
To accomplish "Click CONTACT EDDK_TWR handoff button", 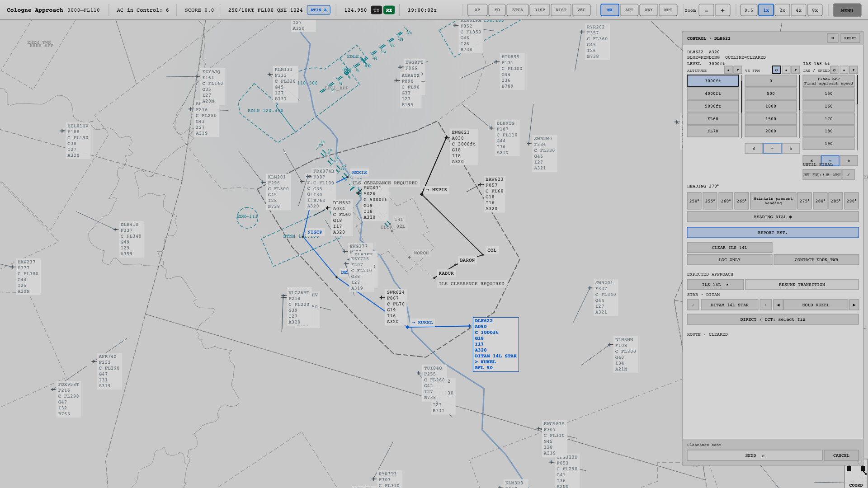I will [816, 260].
